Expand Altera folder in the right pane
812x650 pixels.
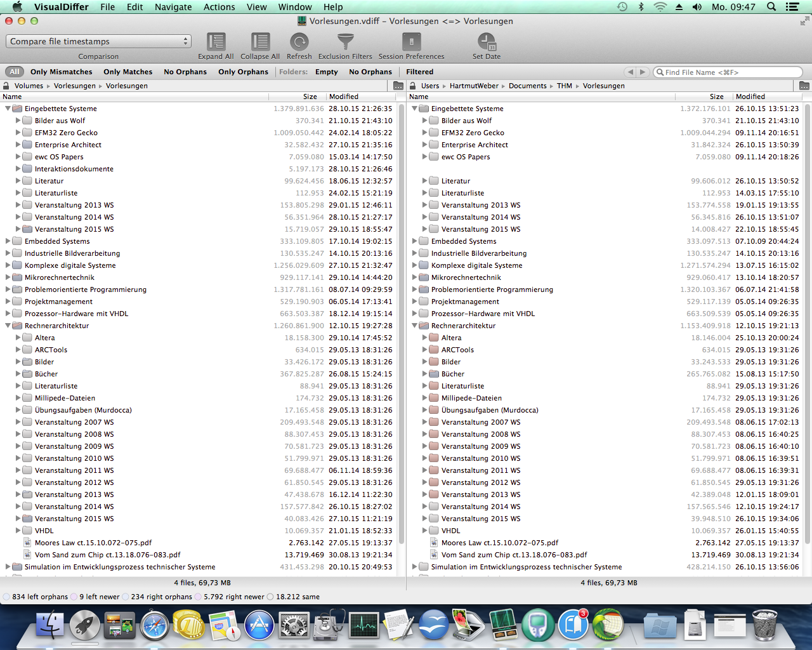[425, 338]
